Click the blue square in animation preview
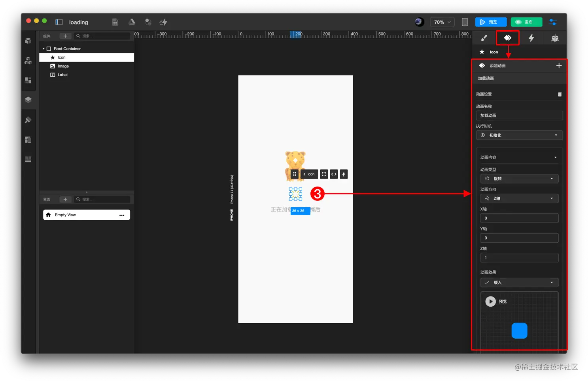 (x=519, y=331)
